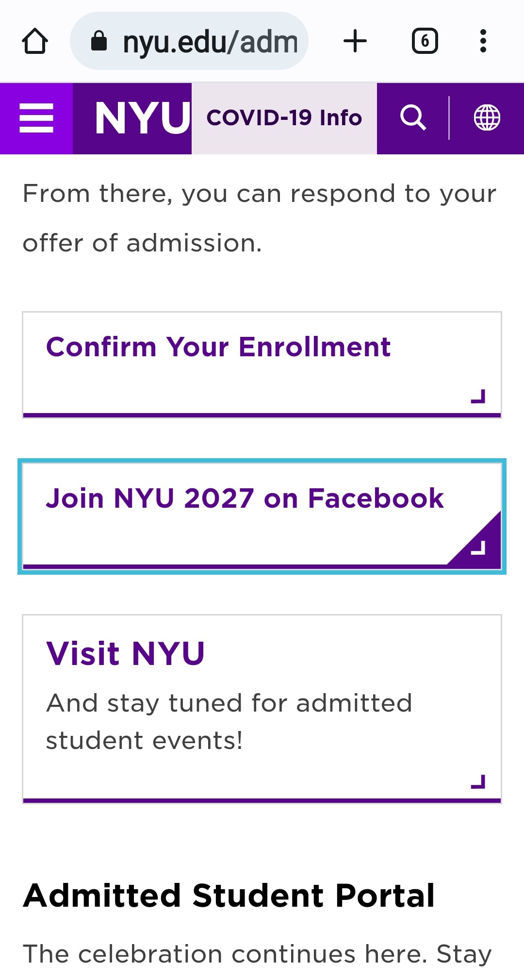Open the NYU hamburger navigation menu

pos(36,118)
